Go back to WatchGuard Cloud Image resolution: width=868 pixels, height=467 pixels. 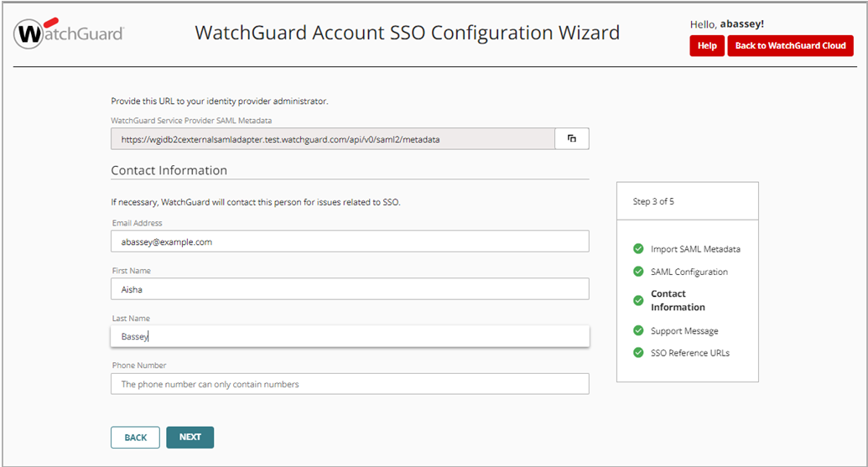[790, 46]
